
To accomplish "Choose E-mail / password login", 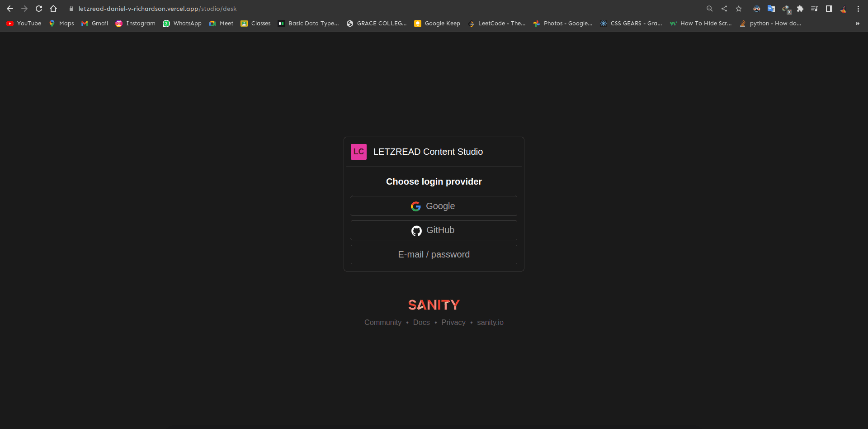I will click(x=434, y=254).
